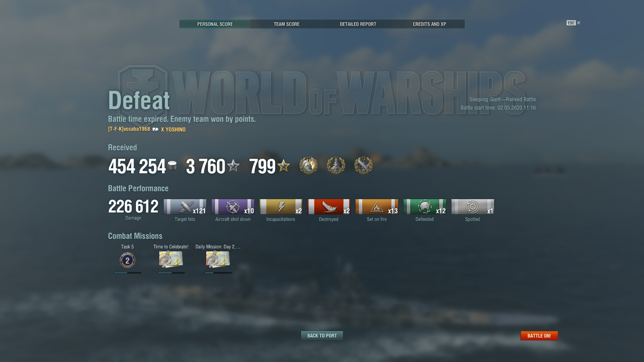Click the Defended ribbon icon

[x=425, y=206]
